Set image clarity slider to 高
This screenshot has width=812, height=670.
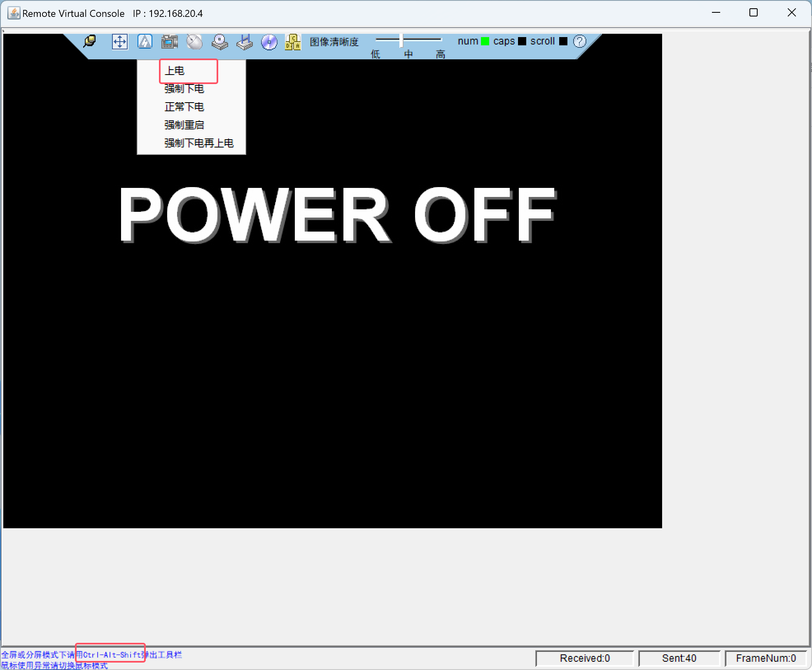point(441,40)
